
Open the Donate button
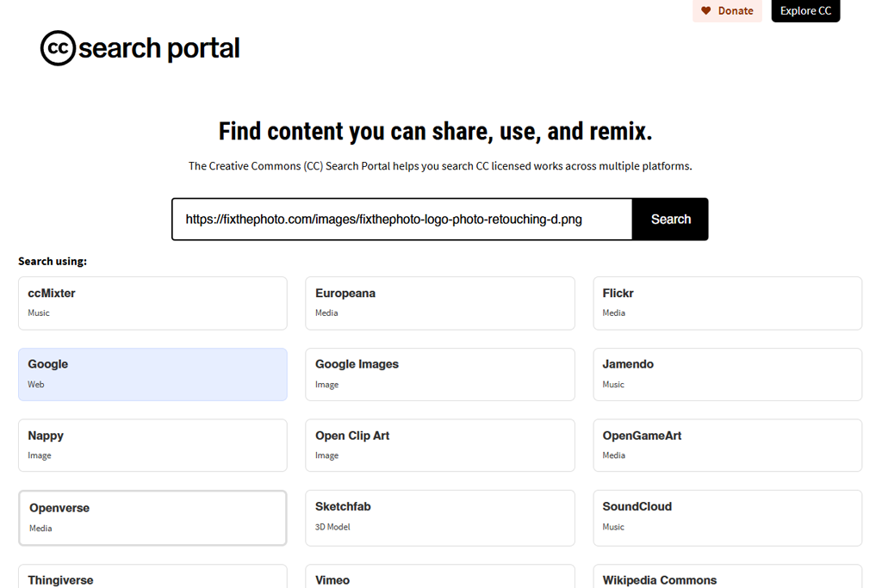coord(727,10)
